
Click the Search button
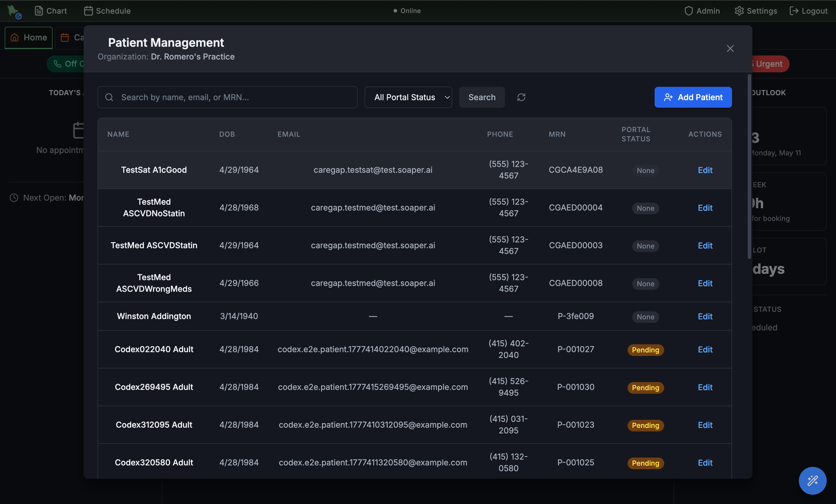tap(482, 98)
